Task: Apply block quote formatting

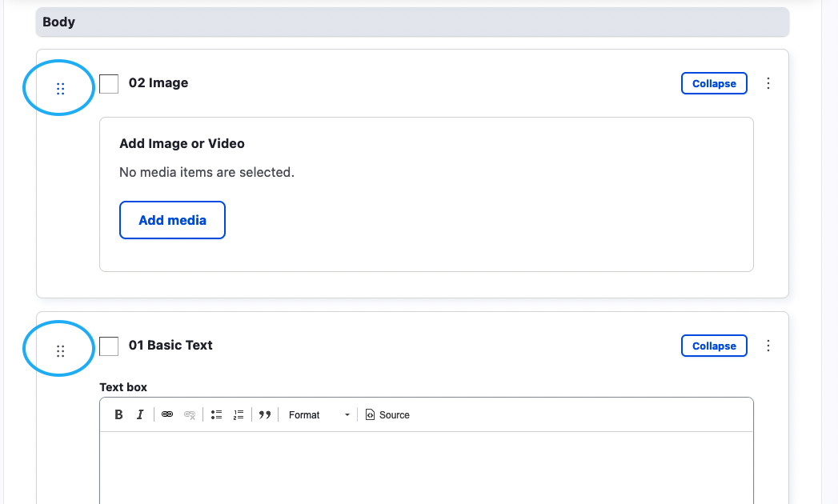Action: point(265,414)
